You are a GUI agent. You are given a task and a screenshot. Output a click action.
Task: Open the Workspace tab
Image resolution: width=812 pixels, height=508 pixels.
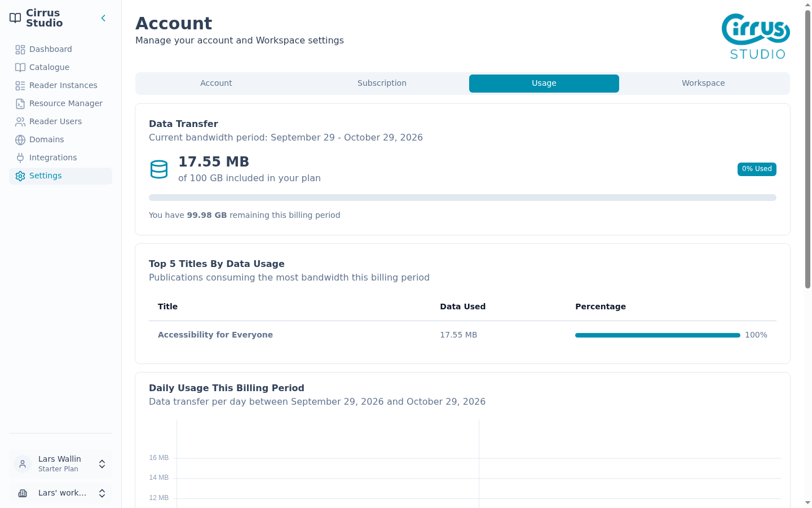[703, 84]
